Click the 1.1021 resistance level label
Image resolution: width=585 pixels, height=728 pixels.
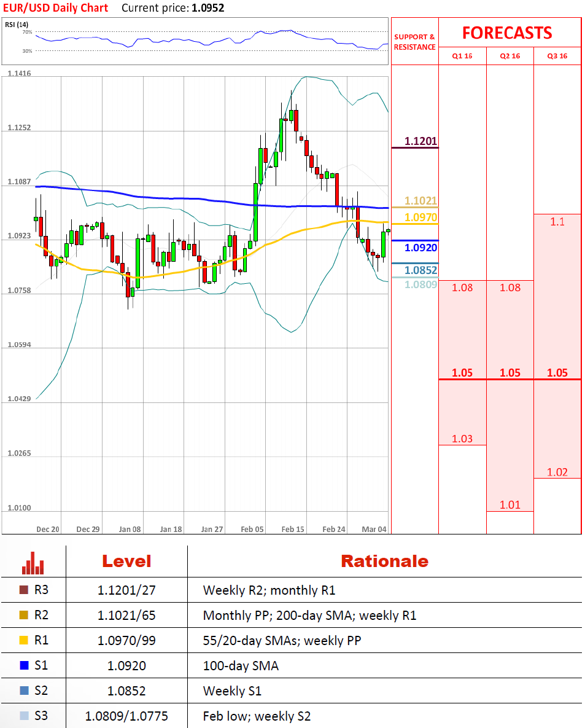[420, 200]
